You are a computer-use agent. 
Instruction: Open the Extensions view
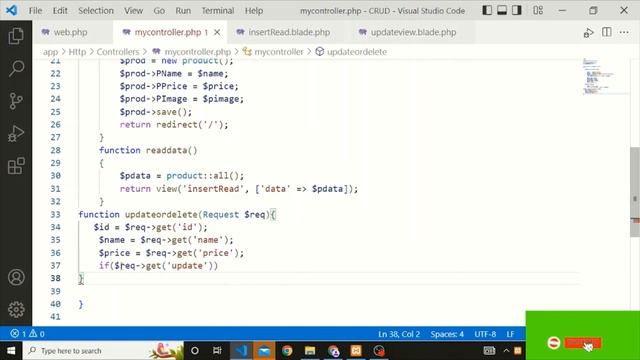click(x=16, y=166)
